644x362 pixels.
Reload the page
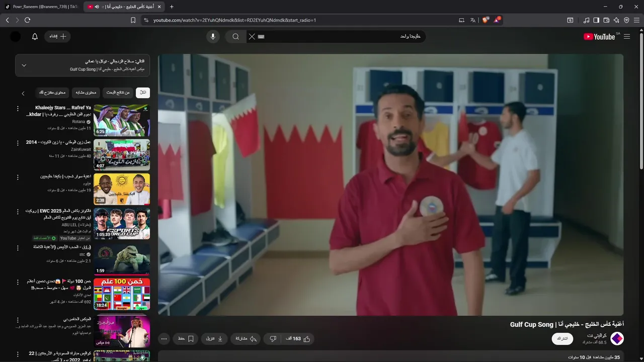(27, 20)
